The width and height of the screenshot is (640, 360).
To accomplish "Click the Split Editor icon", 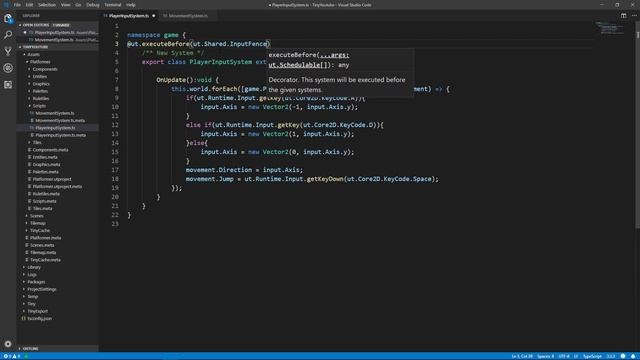I will coord(623,16).
